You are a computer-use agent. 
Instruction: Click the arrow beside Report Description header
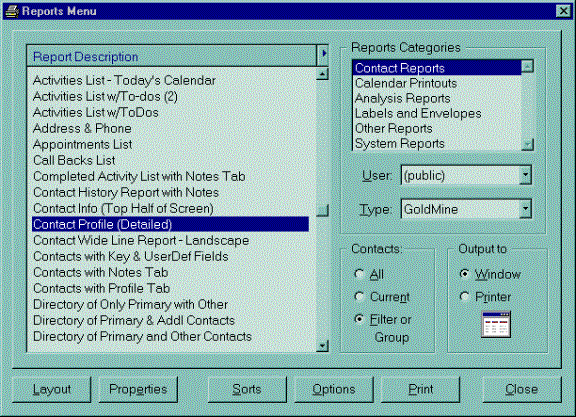[323, 54]
